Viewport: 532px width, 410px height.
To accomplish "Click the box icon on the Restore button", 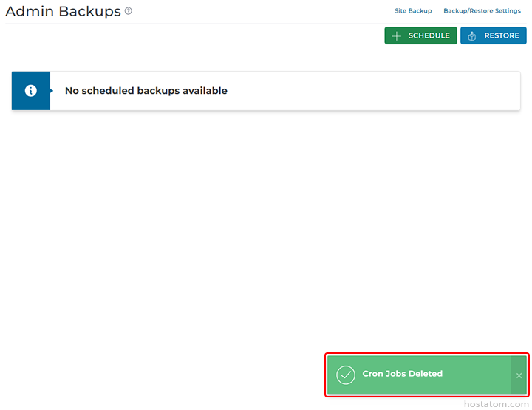I will click(472, 35).
